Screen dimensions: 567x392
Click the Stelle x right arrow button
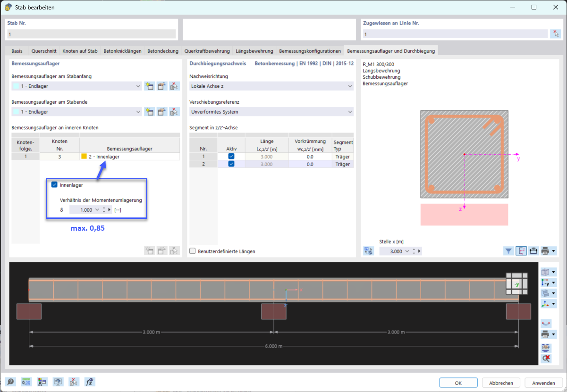coord(419,251)
